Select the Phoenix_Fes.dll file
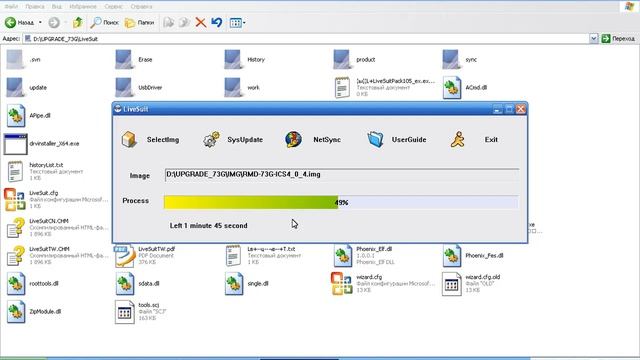 (x=473, y=256)
